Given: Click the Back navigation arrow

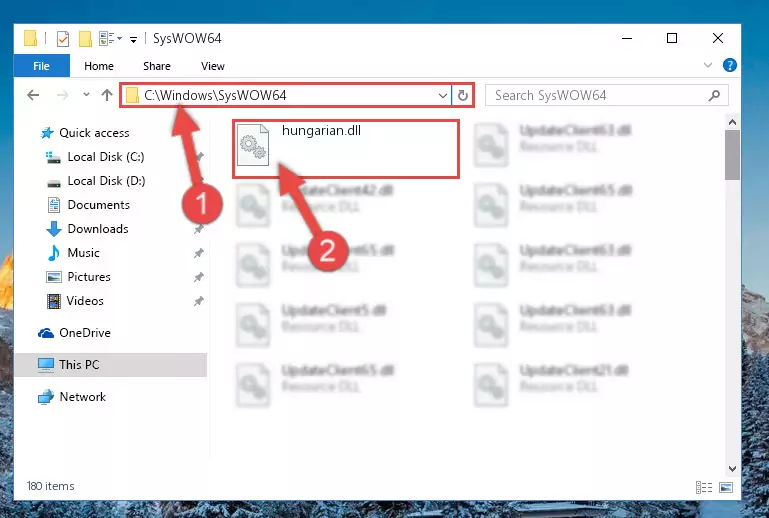Looking at the screenshot, I should (x=33, y=95).
